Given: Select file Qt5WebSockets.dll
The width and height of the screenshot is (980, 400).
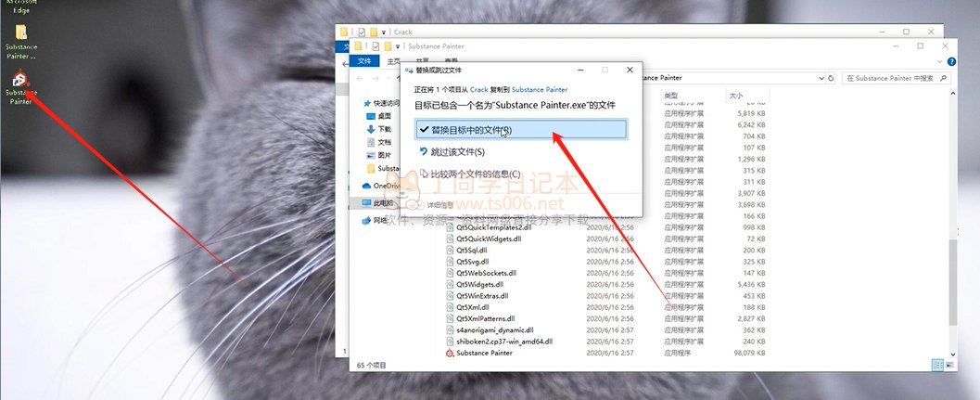Looking at the screenshot, I should click(486, 273).
